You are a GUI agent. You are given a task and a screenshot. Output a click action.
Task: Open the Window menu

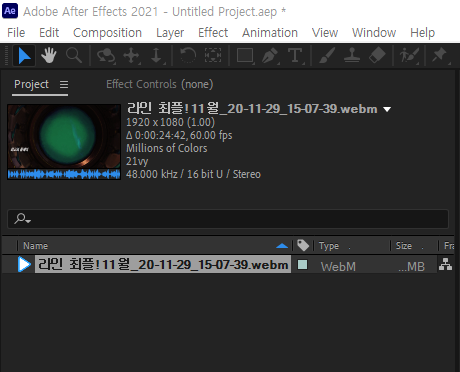click(374, 33)
